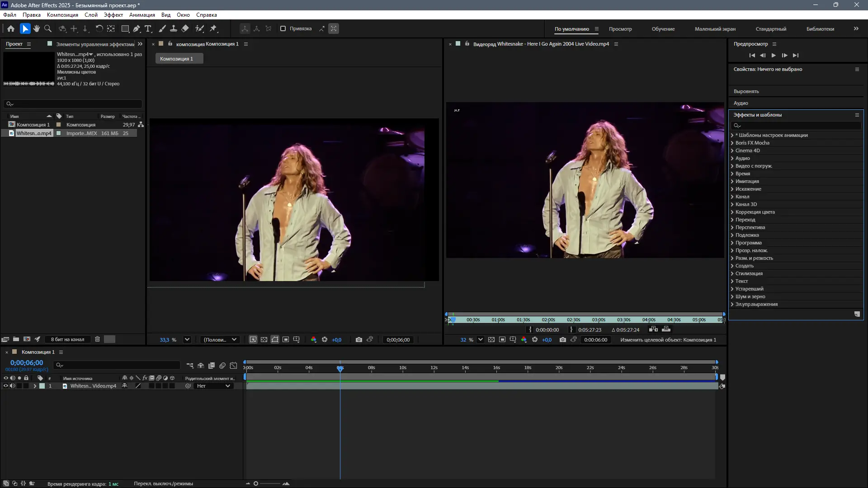The height and width of the screenshot is (488, 868).
Task: Open the Композиция menu
Action: 62,15
